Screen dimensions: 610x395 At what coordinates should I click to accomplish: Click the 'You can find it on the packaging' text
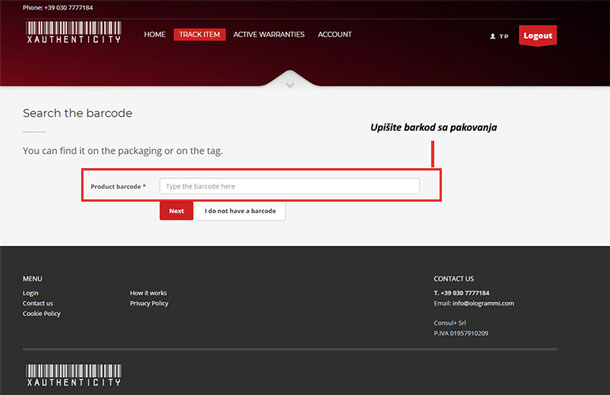coord(123,151)
